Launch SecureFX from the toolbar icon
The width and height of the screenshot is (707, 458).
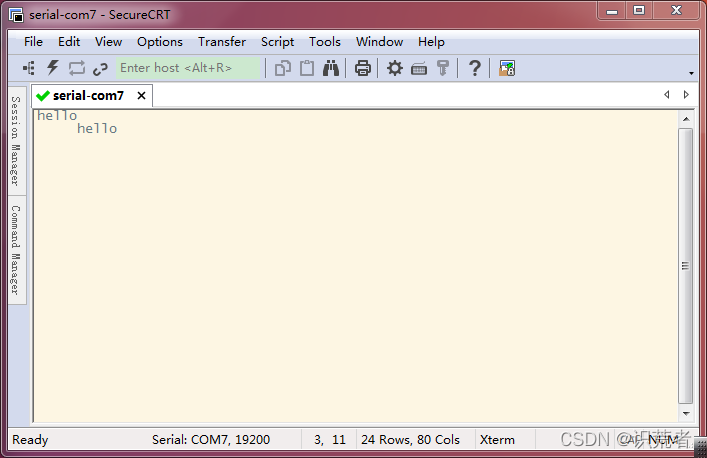[x=507, y=69]
